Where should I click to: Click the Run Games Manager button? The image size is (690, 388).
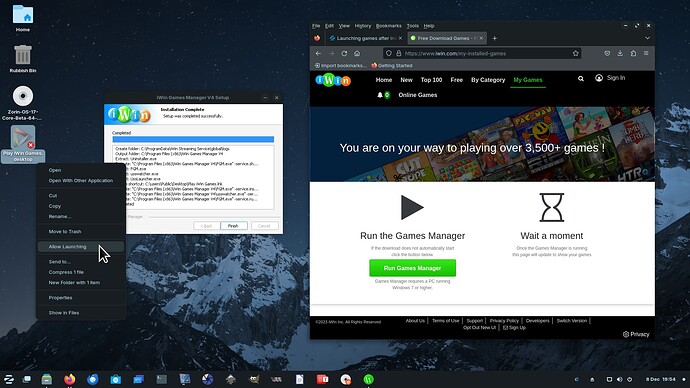(x=412, y=268)
